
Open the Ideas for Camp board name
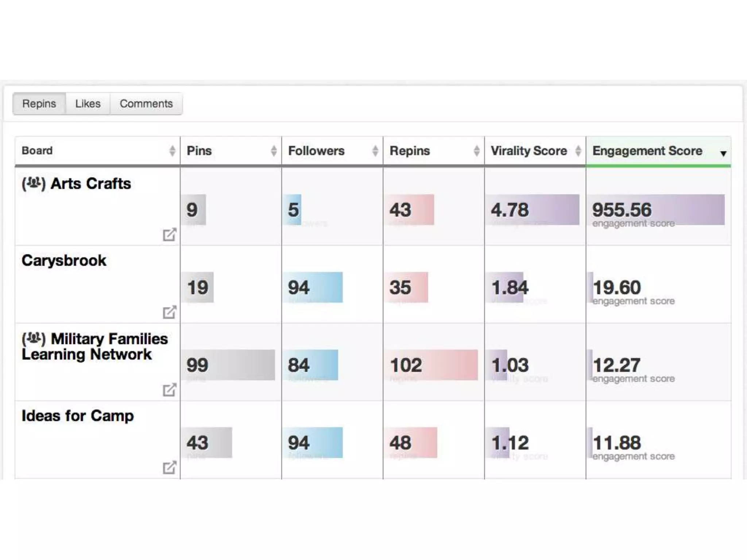pos(78,416)
